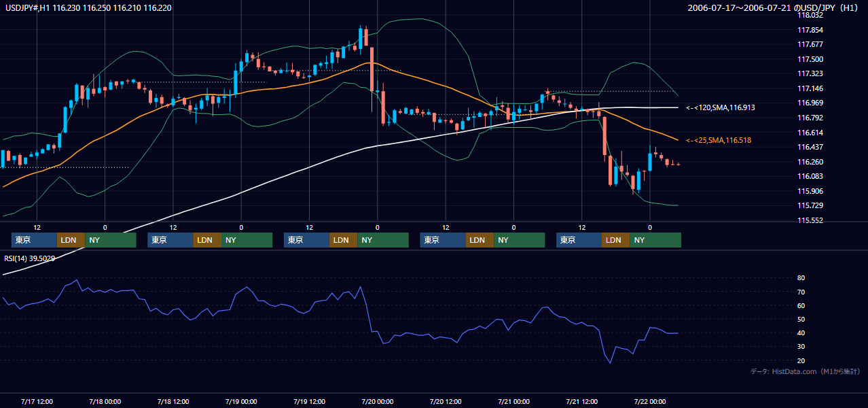Click price axis label 115.729
The height and width of the screenshot is (408, 868).
click(811, 205)
